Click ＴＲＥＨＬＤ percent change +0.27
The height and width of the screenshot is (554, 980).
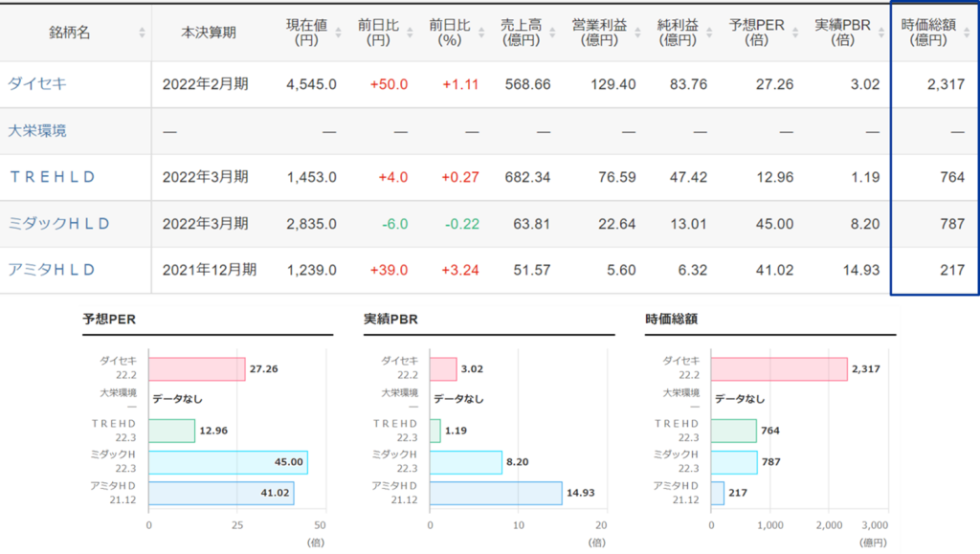(460, 177)
